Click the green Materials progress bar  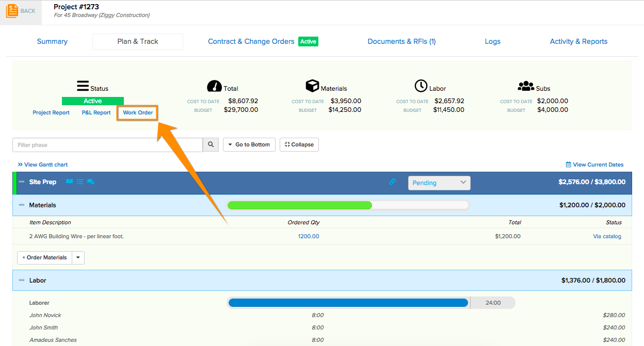tap(299, 205)
